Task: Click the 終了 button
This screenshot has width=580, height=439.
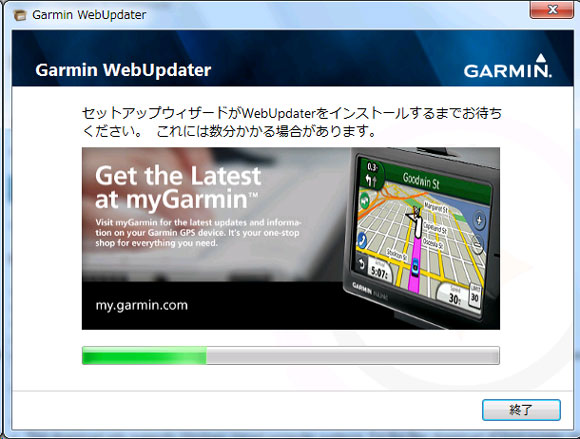Action: pyautogui.click(x=521, y=409)
